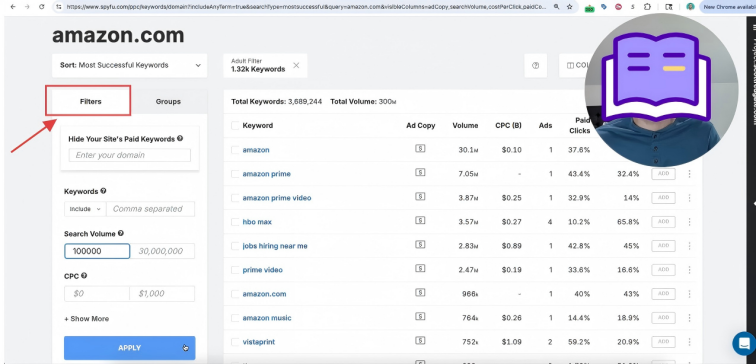Viewport: 756px width, 364px height.
Task: Open the three-dot menu for prime video row
Action: click(689, 270)
